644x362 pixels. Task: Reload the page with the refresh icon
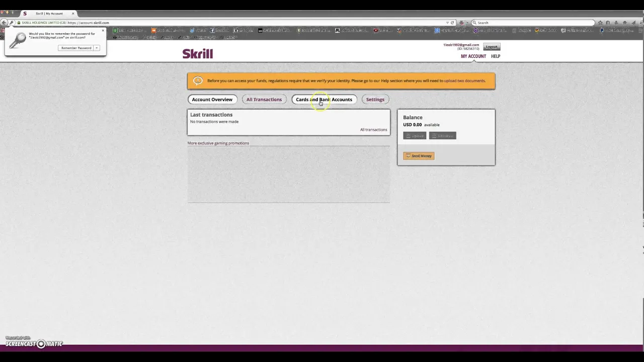(x=452, y=23)
